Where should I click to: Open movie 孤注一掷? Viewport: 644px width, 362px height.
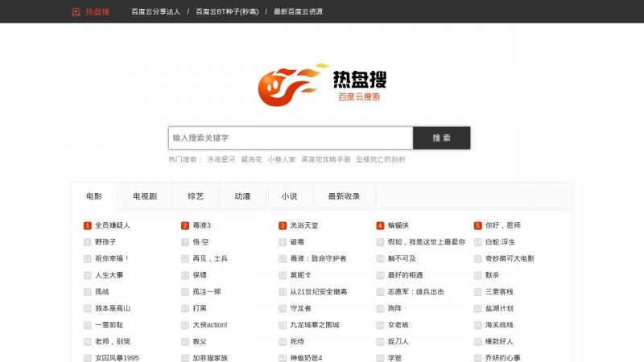(207, 291)
